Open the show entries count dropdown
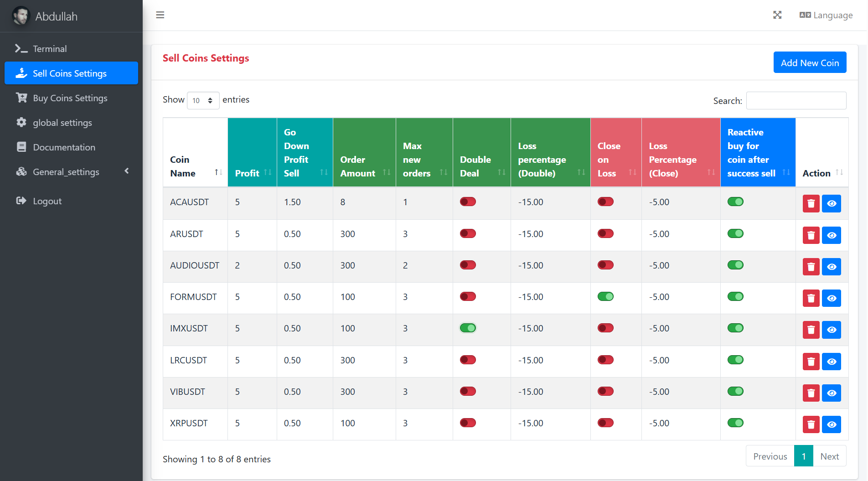 tap(203, 100)
